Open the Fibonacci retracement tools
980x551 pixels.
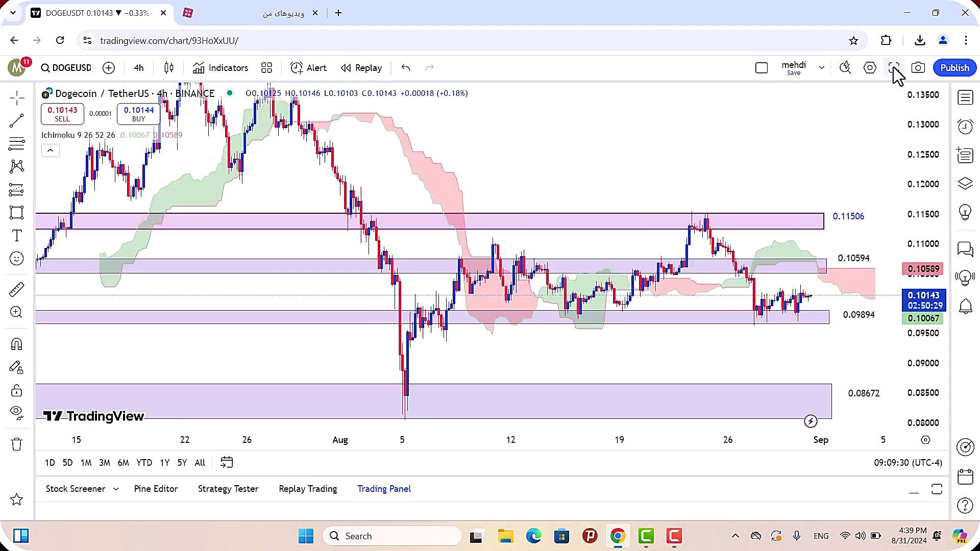[16, 144]
